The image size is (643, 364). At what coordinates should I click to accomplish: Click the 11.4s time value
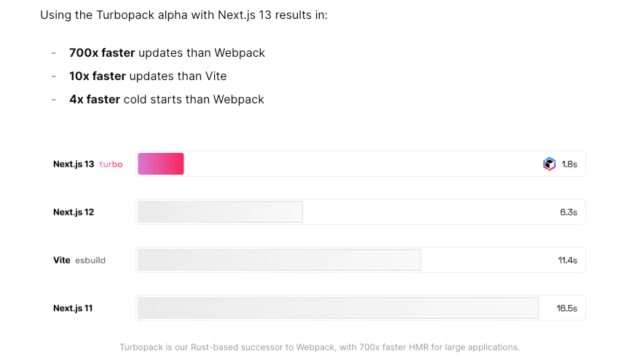pos(567,261)
